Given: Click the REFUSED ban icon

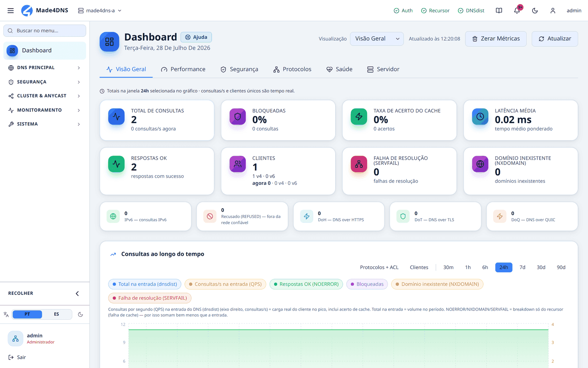Looking at the screenshot, I should (x=210, y=216).
